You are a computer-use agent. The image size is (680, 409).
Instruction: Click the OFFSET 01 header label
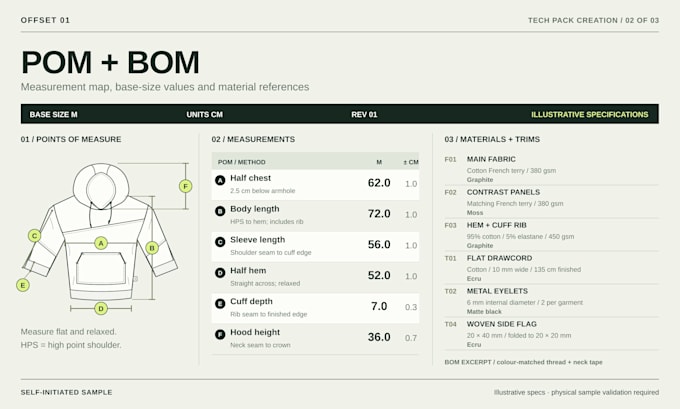click(x=45, y=20)
